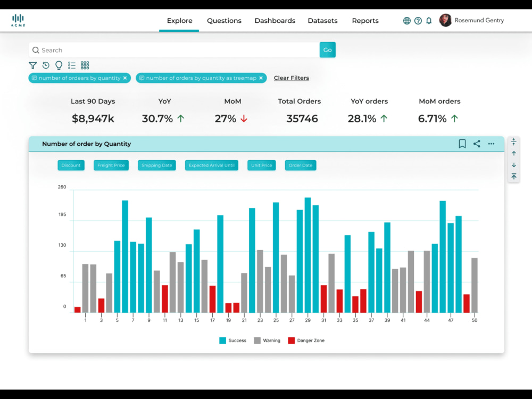Open the Dashboards tab
The image size is (532, 399).
click(275, 21)
